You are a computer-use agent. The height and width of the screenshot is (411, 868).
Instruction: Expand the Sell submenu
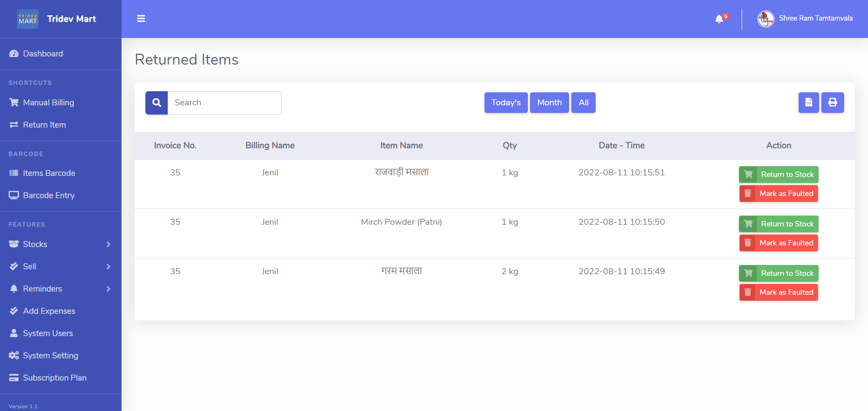point(61,267)
